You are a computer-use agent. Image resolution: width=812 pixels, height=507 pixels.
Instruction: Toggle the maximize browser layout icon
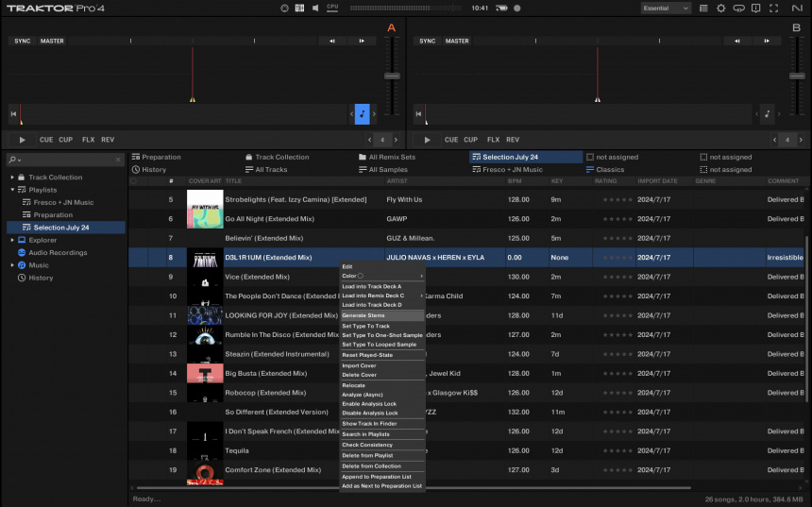(703, 8)
